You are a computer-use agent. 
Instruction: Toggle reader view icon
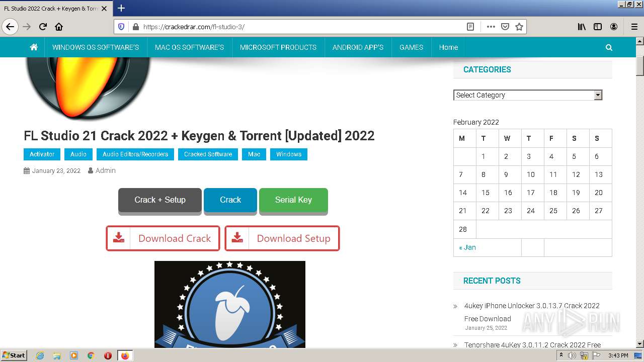point(470,27)
